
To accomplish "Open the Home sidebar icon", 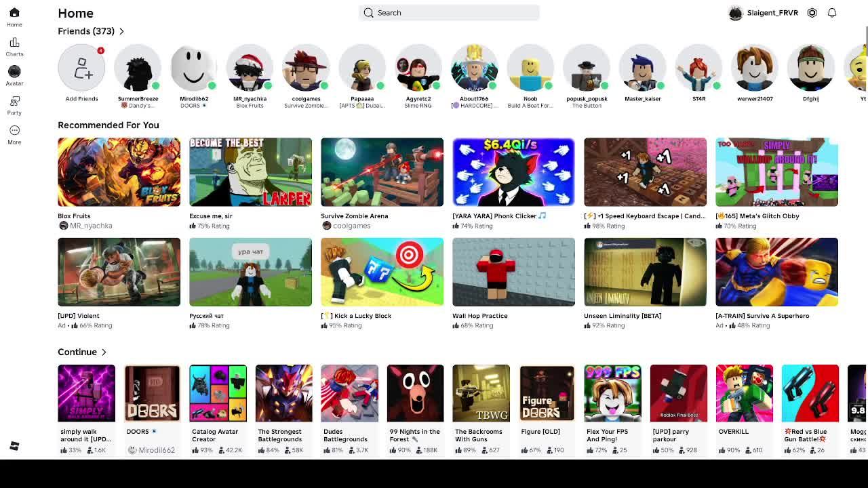I will click(x=14, y=13).
